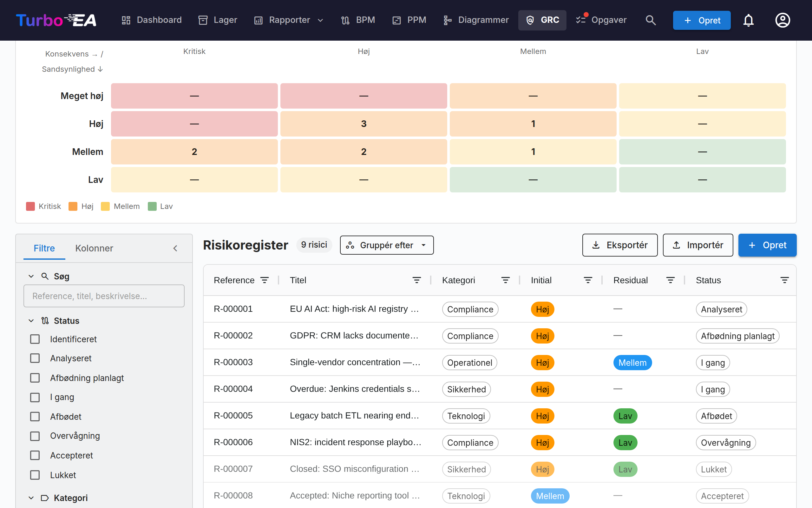
Task: Tick the I gang status checkbox
Action: pyautogui.click(x=35, y=397)
